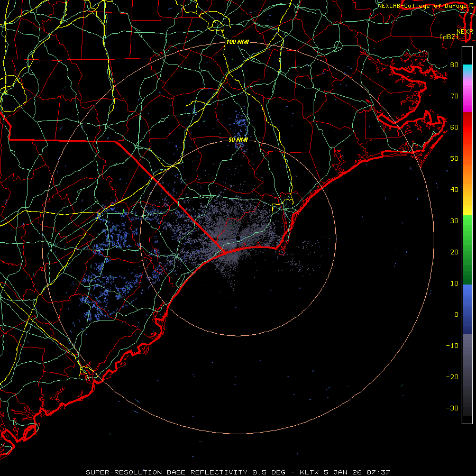Click the green band of the color bar

[467, 250]
